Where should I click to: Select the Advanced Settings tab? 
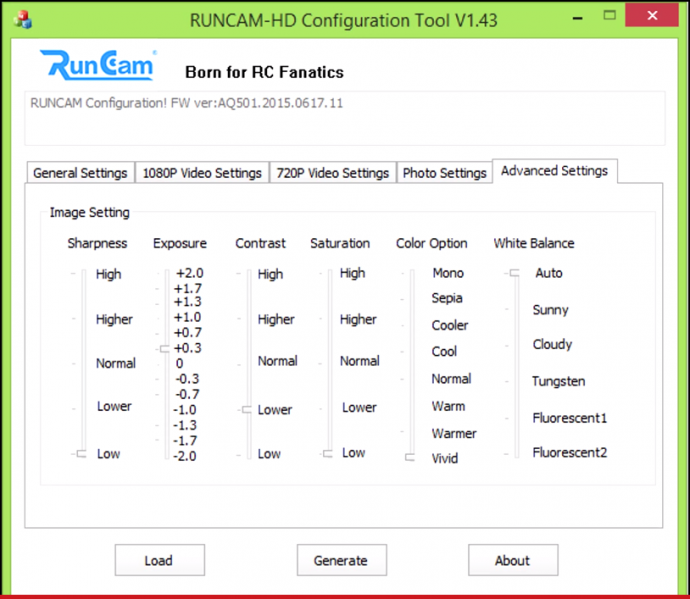click(554, 171)
